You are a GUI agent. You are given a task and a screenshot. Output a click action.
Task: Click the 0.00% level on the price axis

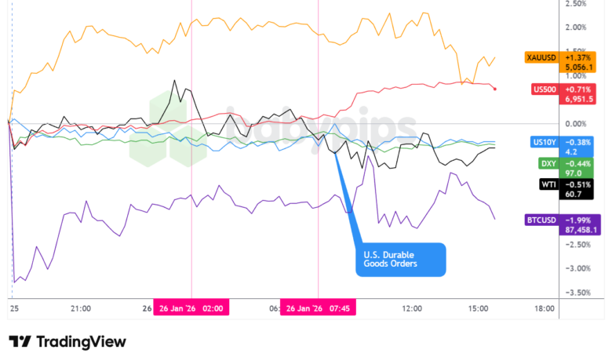click(576, 124)
